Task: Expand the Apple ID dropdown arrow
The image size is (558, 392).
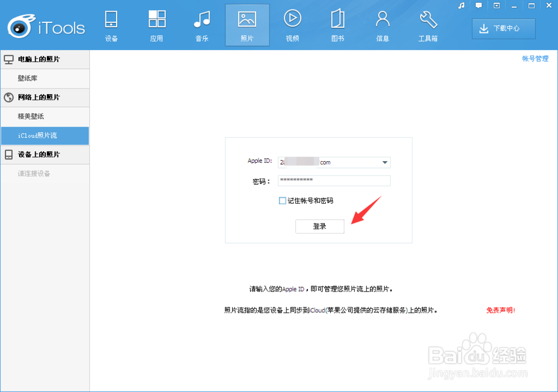Action: pos(384,162)
